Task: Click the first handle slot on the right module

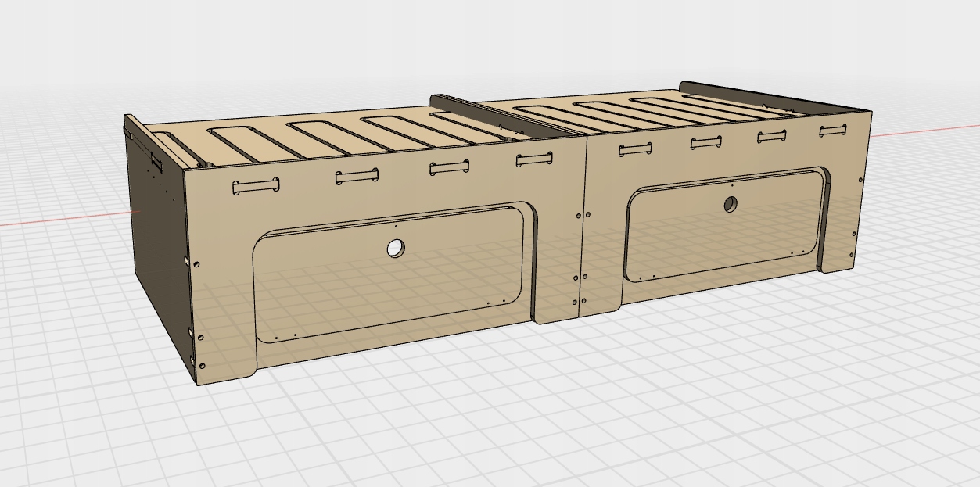Action: point(637,149)
